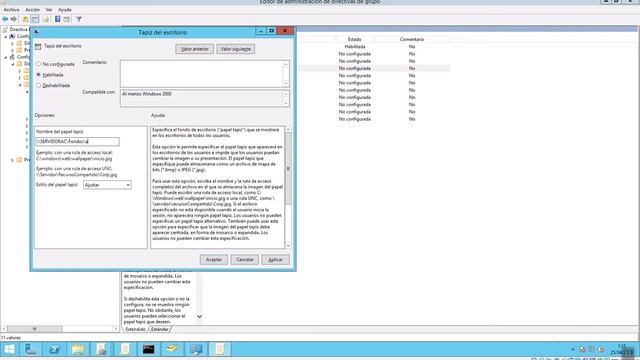Switch to the Extendido tab
640x360 pixels.
[135, 329]
